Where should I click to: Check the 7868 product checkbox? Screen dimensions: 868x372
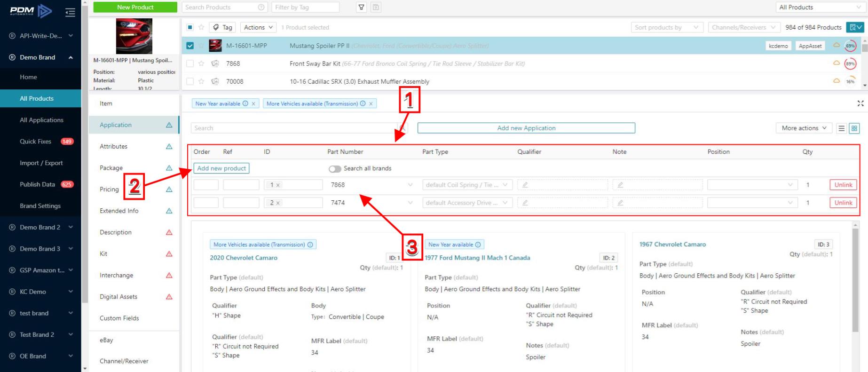click(190, 63)
